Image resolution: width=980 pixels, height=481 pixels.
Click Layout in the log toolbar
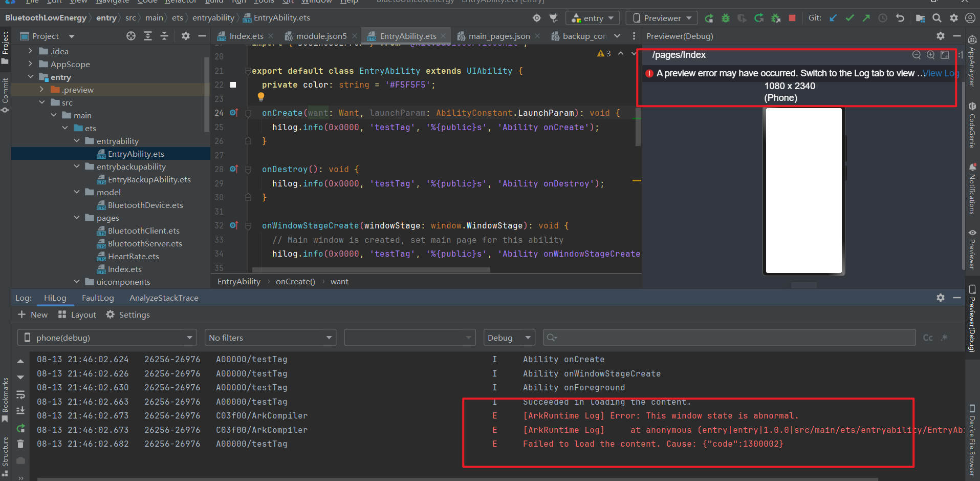click(77, 315)
